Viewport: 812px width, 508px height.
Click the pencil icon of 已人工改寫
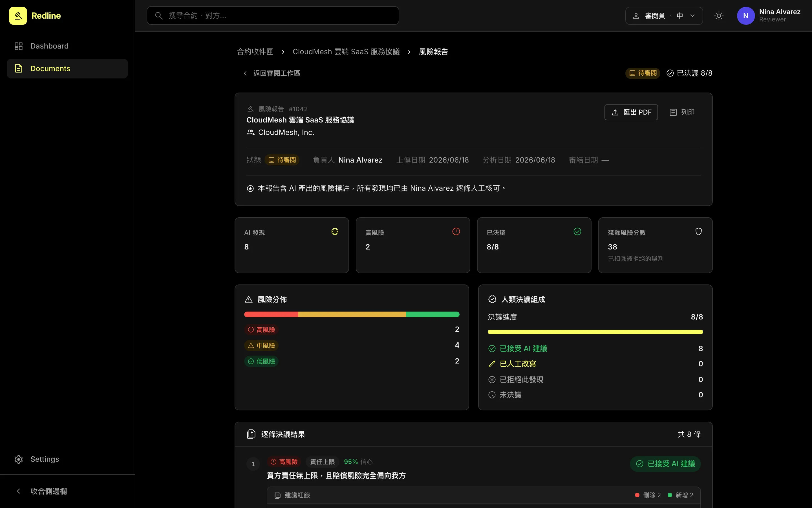point(492,364)
